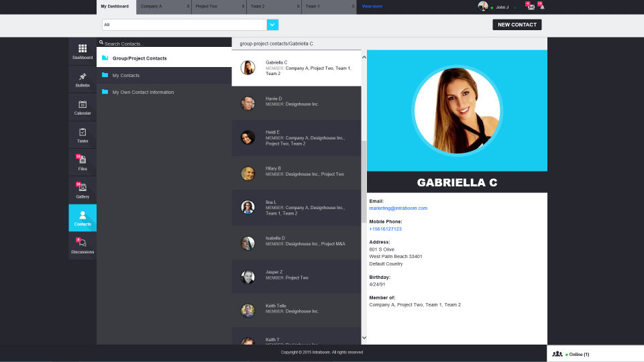
Task: Switch to Team 2 tab
Action: (x=274, y=7)
